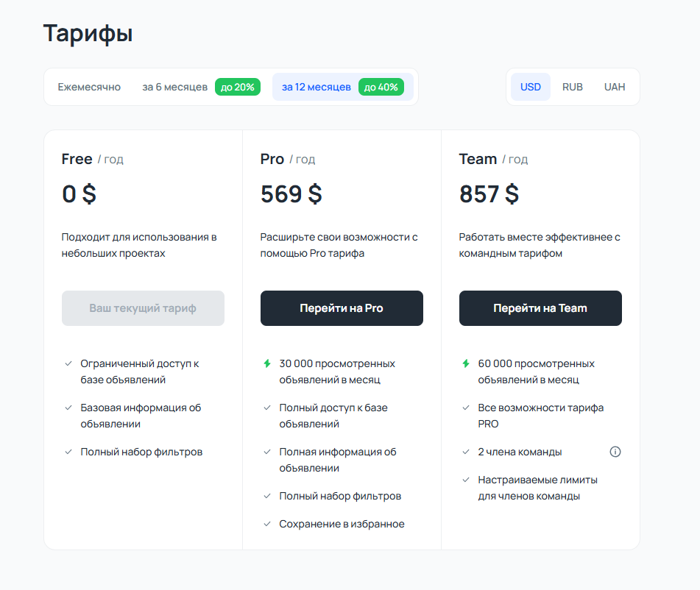The height and width of the screenshot is (590, 700).
Task: Click the до 40% discount badge
Action: coord(381,87)
